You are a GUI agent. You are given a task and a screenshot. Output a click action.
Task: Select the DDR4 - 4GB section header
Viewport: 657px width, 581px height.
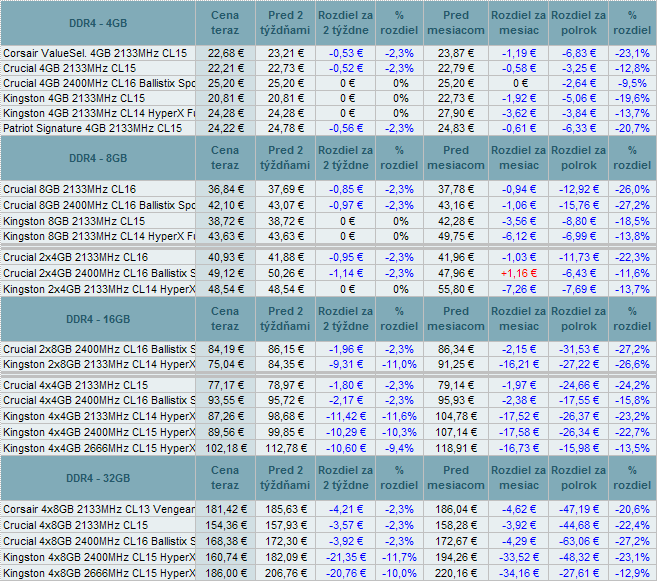[x=98, y=23]
